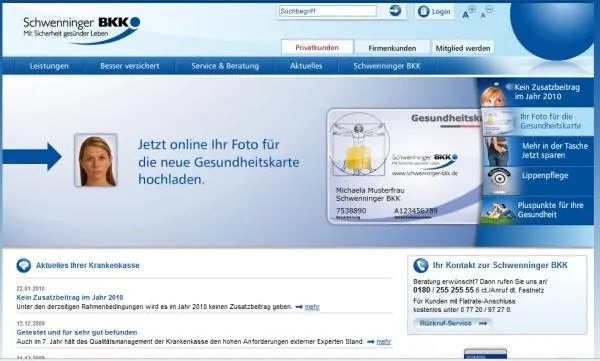Viewport: 600px width, 361px height.
Task: Click the date 15.12.2009
Action: (31, 323)
